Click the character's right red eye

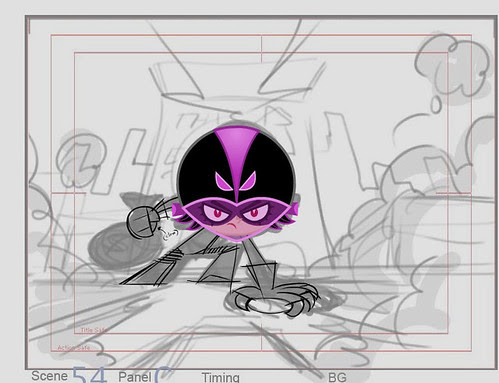pyautogui.click(x=254, y=213)
